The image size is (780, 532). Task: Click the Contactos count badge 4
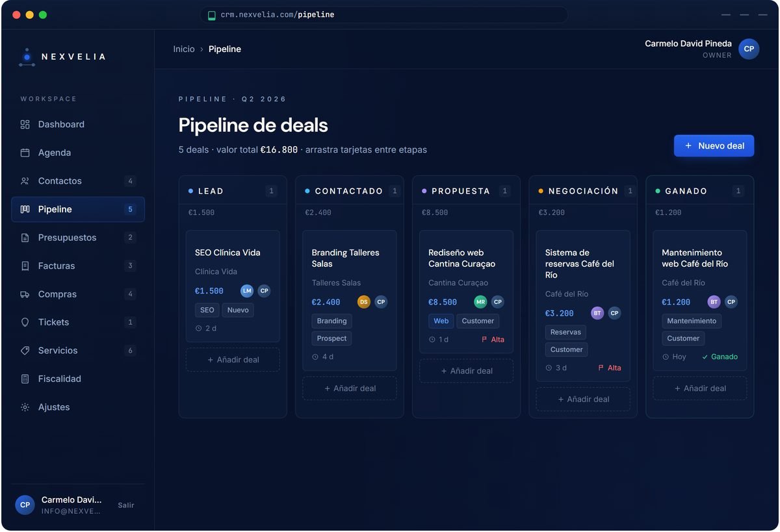click(130, 181)
